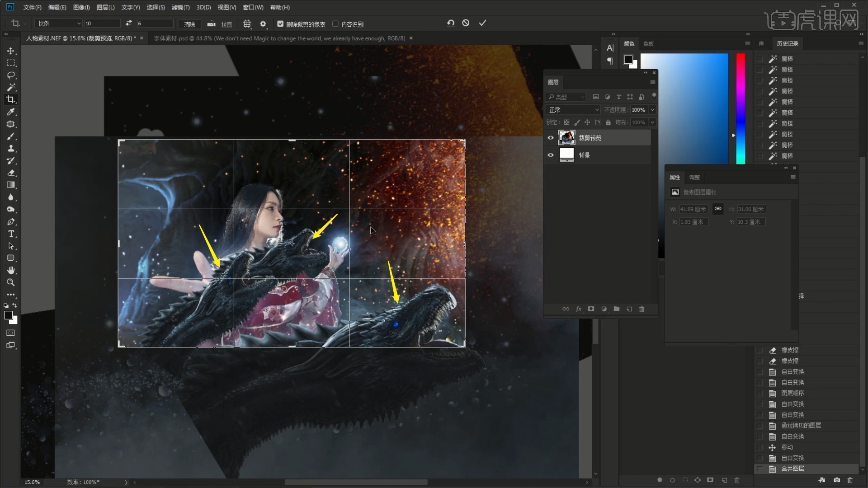The height and width of the screenshot is (488, 868).
Task: Expand the layer opacity dropdown arrow
Action: tap(652, 110)
